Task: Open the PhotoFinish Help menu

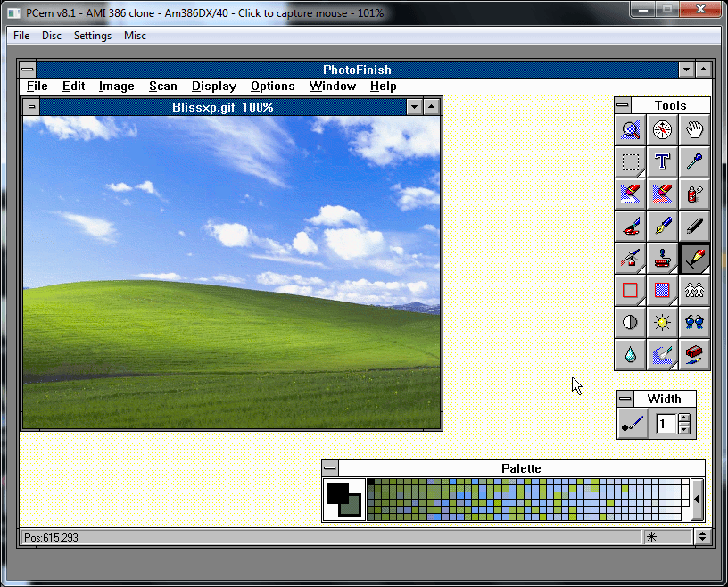Action: click(383, 87)
